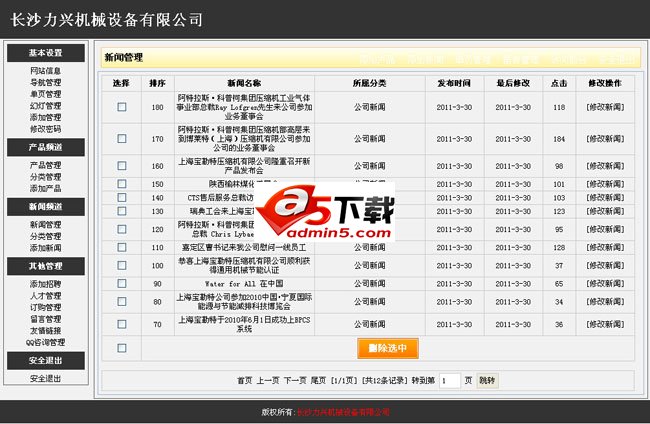The image size is (650, 424).
Task: Open 分类管理 under 产品频道 section
Action: pos(46,177)
